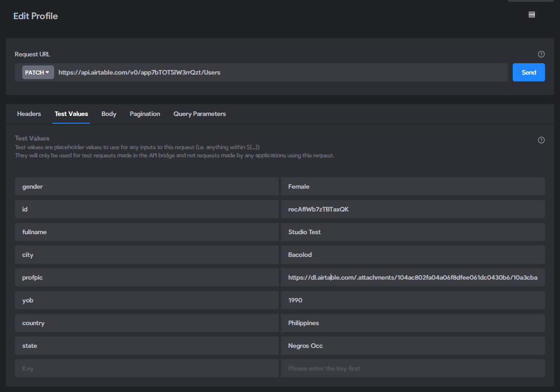Edit the profpic attachment URL value

pos(413,277)
